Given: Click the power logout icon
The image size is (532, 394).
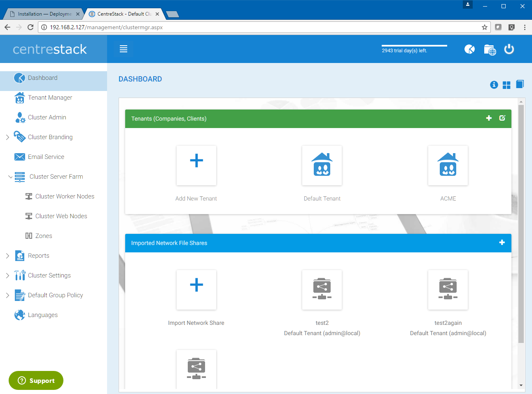Looking at the screenshot, I should (509, 49).
